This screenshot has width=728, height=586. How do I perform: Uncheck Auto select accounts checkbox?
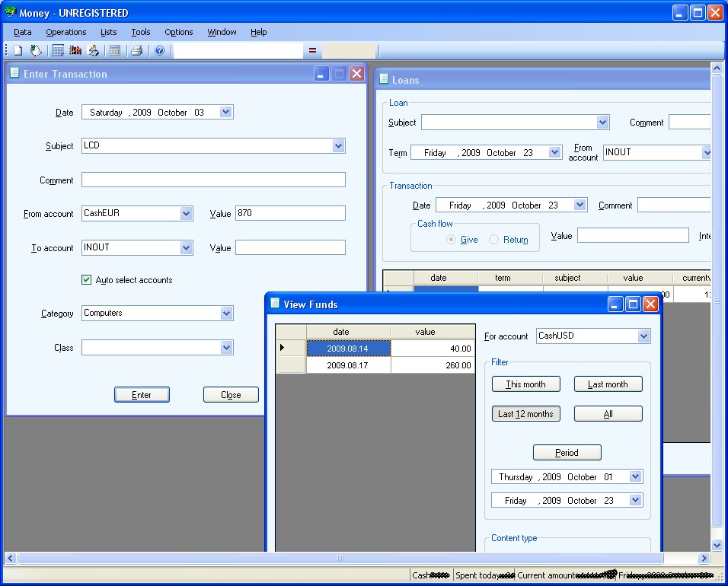click(x=87, y=280)
